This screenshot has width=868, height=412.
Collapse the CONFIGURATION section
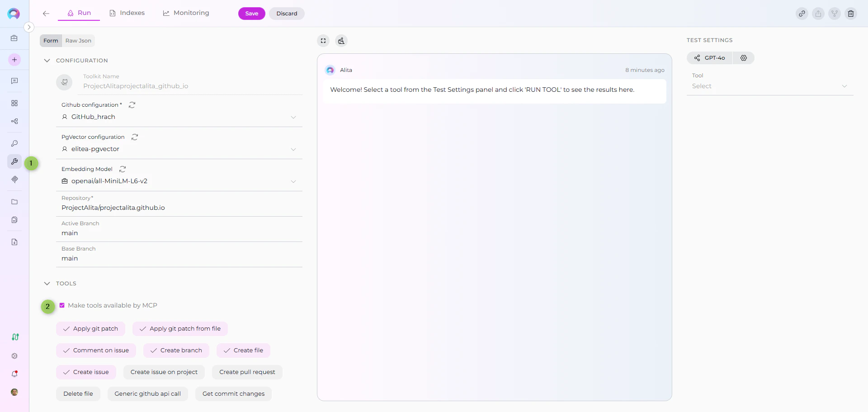47,60
